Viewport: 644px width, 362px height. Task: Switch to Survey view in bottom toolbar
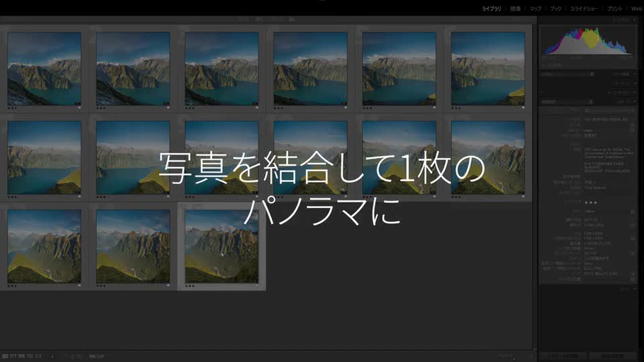[30, 356]
